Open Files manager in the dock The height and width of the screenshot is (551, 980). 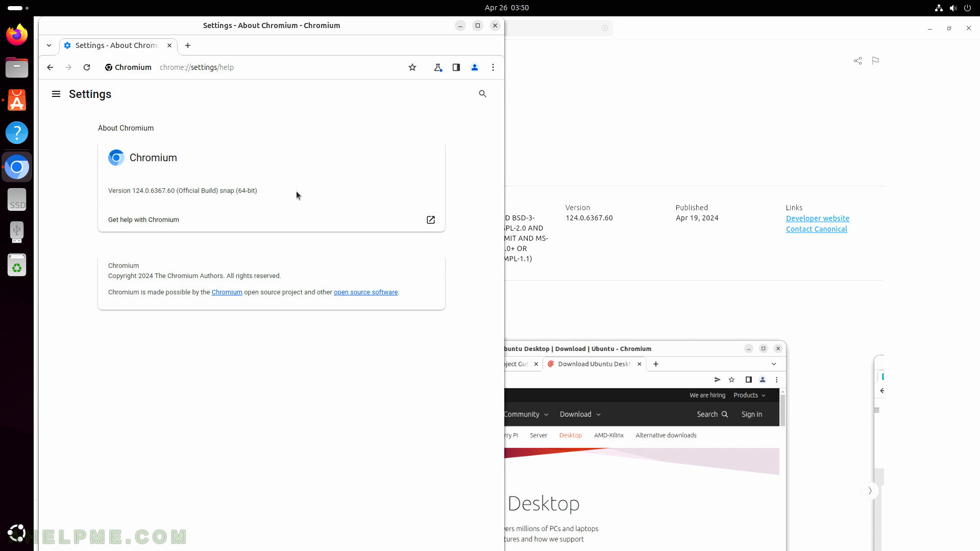[17, 67]
